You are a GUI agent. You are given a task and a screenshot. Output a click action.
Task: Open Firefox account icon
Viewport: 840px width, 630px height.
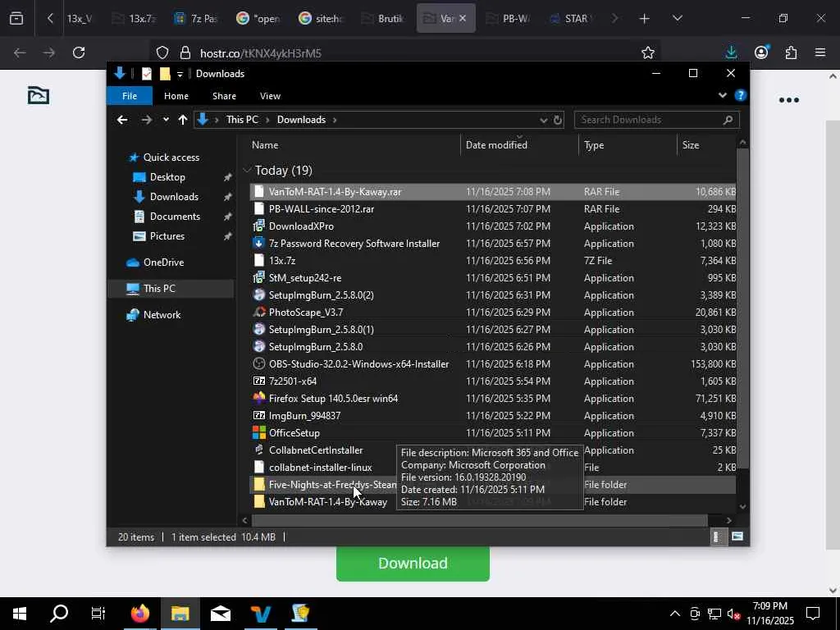(761, 52)
